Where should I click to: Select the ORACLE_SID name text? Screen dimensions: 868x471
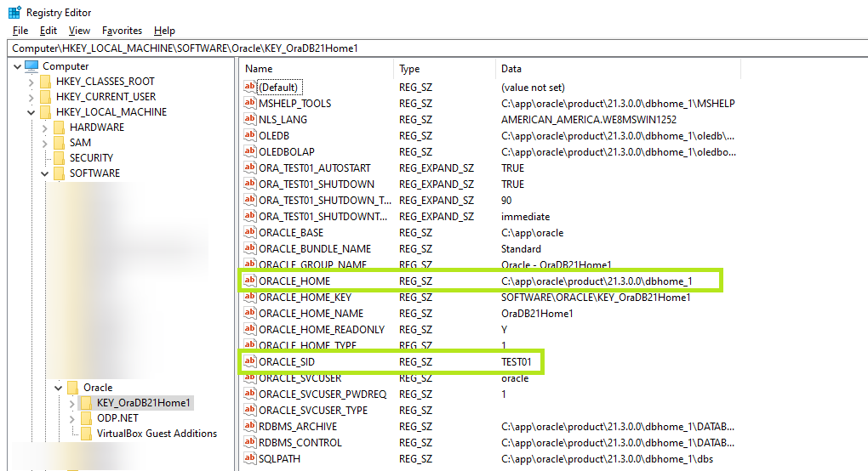pos(287,362)
